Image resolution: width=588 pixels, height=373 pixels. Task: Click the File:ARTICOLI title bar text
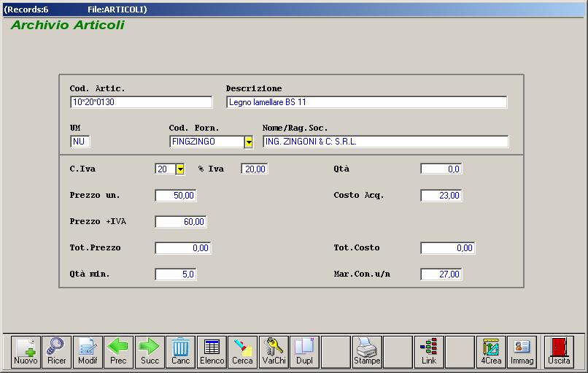coord(117,9)
